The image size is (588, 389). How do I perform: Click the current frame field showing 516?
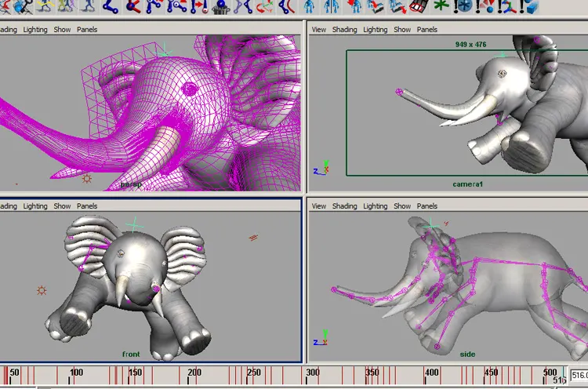tap(579, 375)
